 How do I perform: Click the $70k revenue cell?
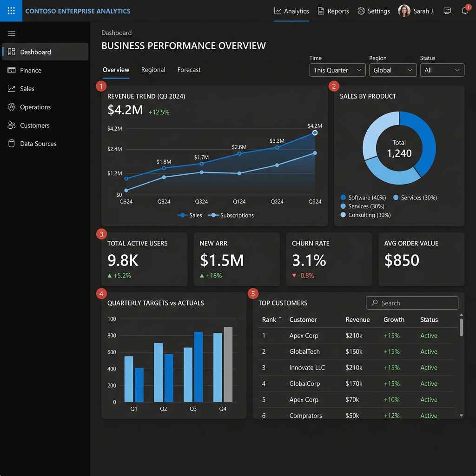click(352, 399)
